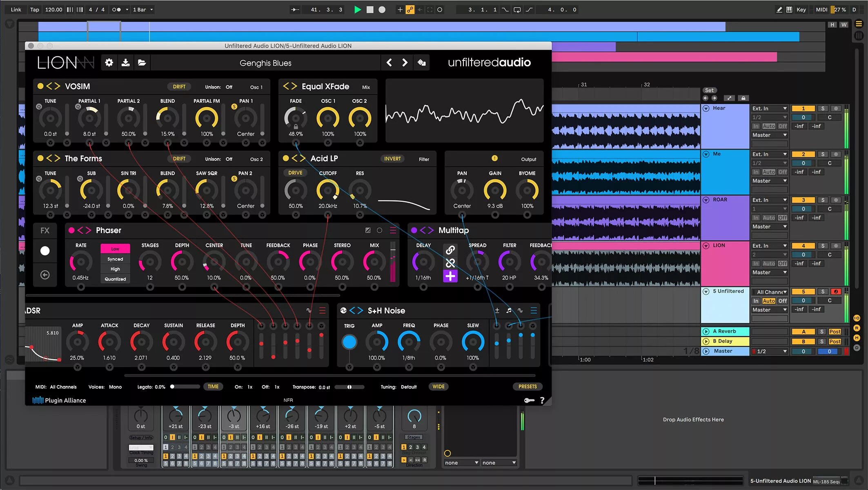Click the WIDE tuning button
Image resolution: width=868 pixels, height=490 pixels.
[x=438, y=386]
